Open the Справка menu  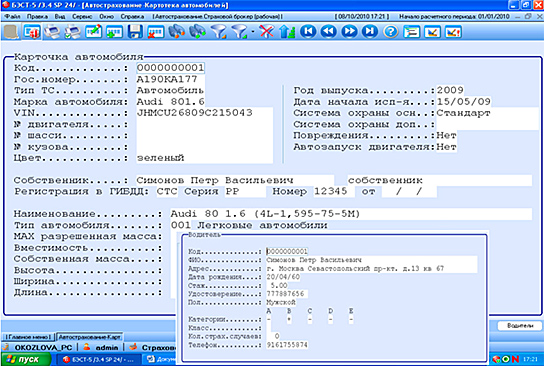click(132, 16)
